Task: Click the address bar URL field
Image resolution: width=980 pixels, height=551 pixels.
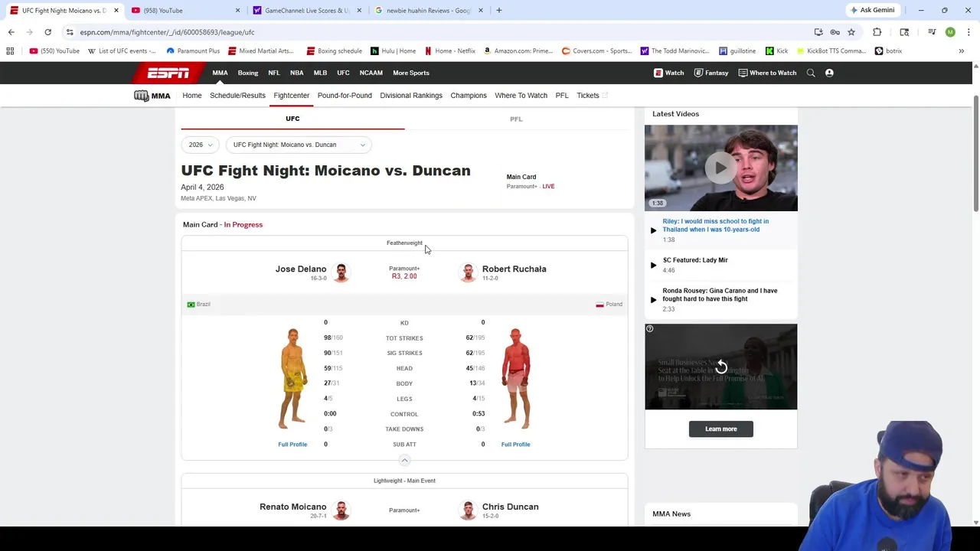Action: point(436,32)
